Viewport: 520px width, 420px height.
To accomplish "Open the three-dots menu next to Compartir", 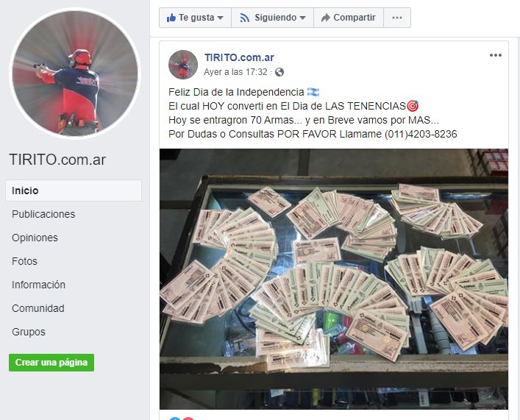I will (397, 18).
